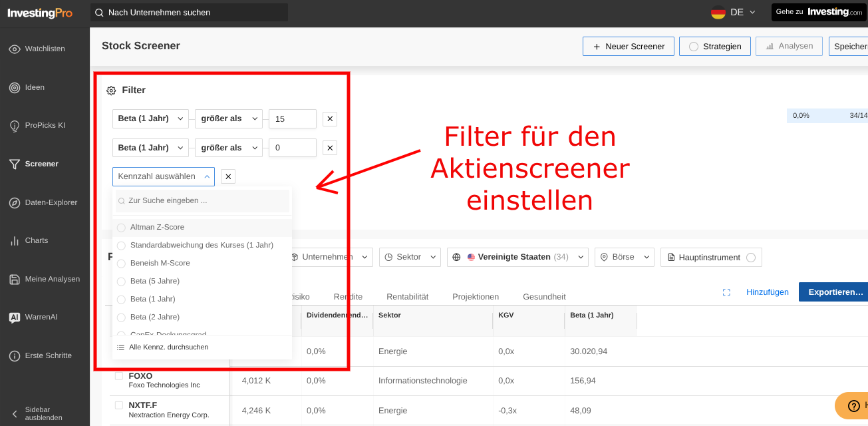Open Watchlisten eye icon in sidebar

(14, 49)
